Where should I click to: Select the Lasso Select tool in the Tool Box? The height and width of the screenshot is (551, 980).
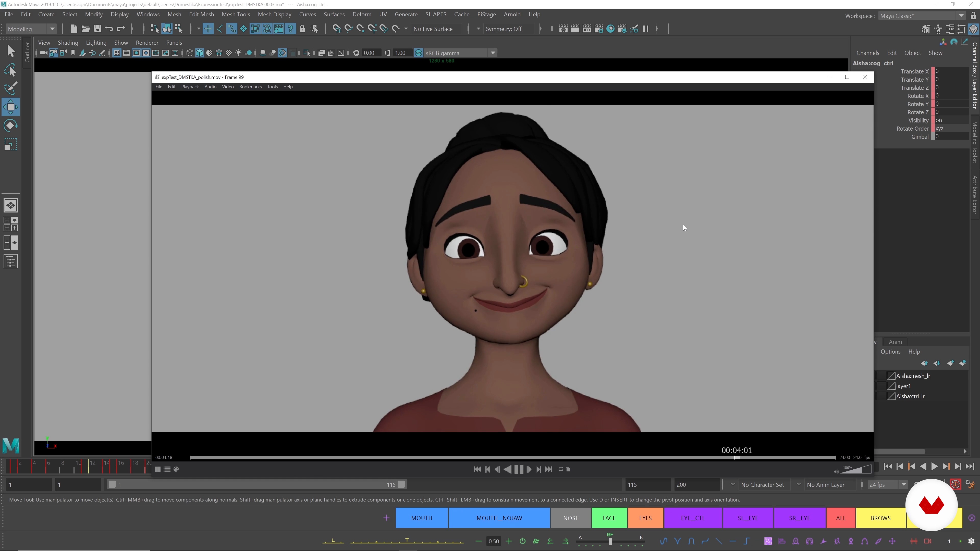(11, 70)
